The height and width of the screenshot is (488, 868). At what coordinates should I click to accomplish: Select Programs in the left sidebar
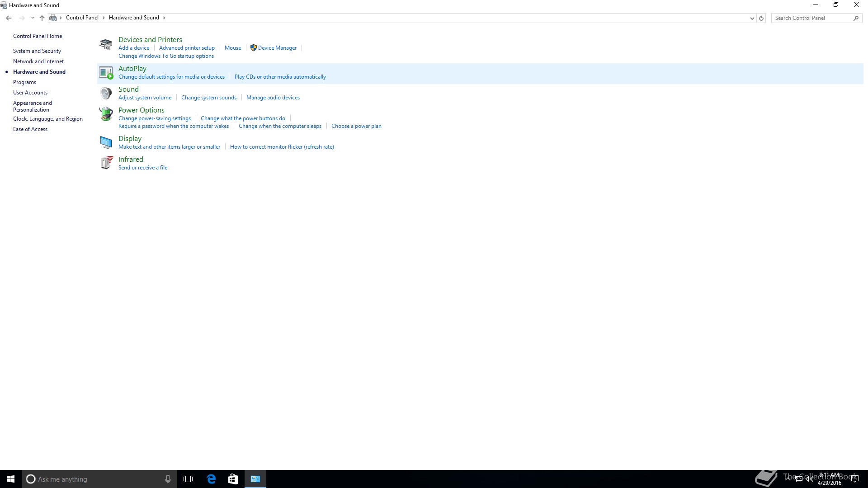(24, 82)
